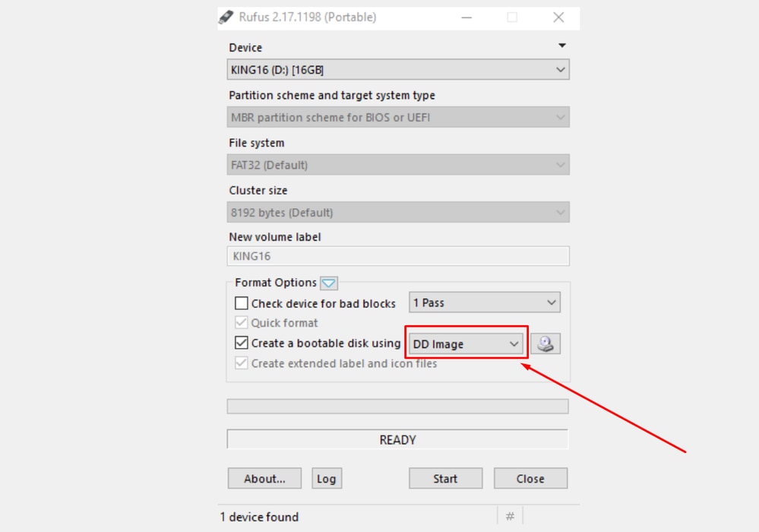
Task: Click the empty progress bar
Action: click(x=398, y=406)
